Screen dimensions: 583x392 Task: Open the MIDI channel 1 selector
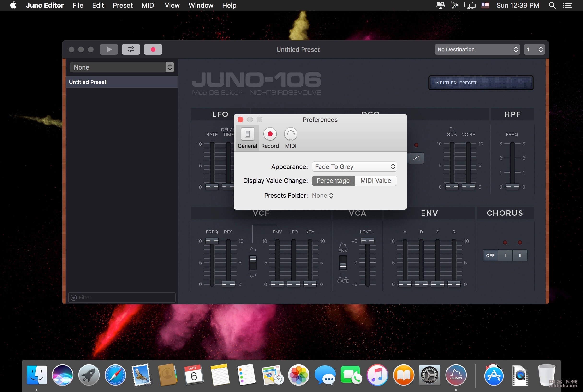pyautogui.click(x=534, y=49)
